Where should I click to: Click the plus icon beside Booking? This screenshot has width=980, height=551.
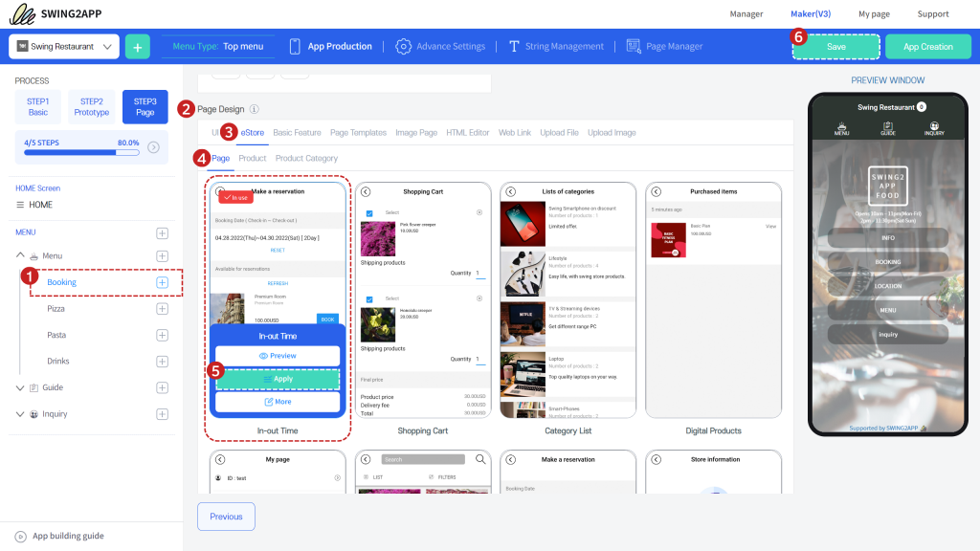162,282
